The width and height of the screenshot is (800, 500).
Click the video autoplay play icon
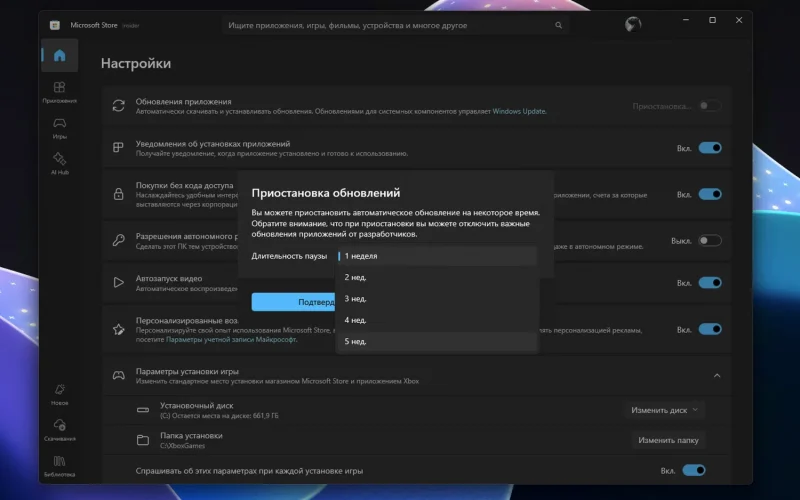(x=118, y=282)
